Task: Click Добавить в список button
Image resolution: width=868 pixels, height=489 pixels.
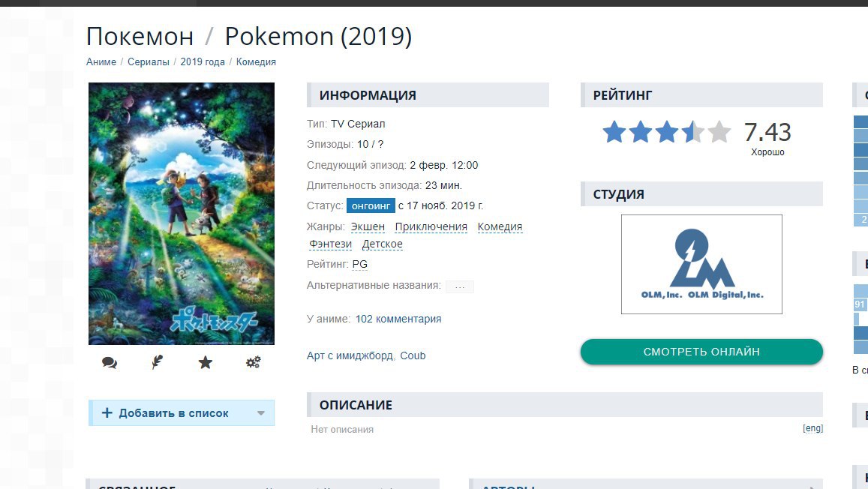Action: click(x=182, y=412)
